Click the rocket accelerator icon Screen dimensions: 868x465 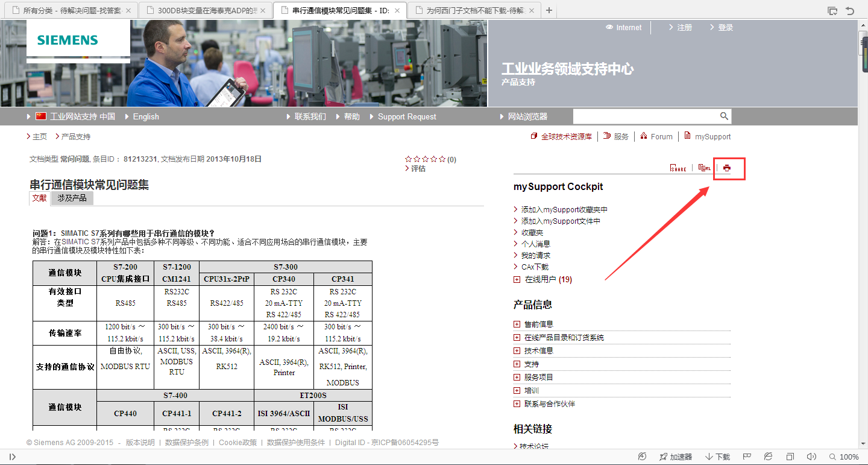click(663, 457)
